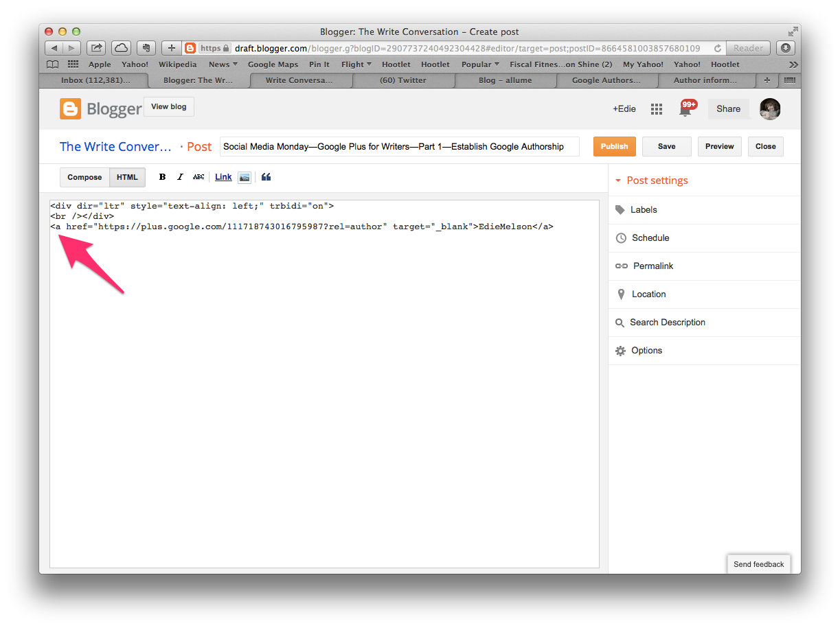The image size is (840, 628).
Task: Open the Reading List book icon
Action: click(x=52, y=65)
